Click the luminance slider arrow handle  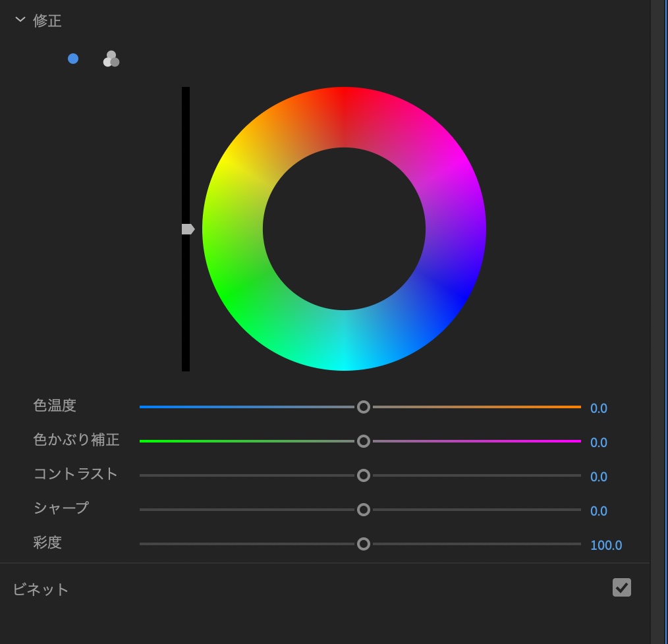click(x=188, y=229)
